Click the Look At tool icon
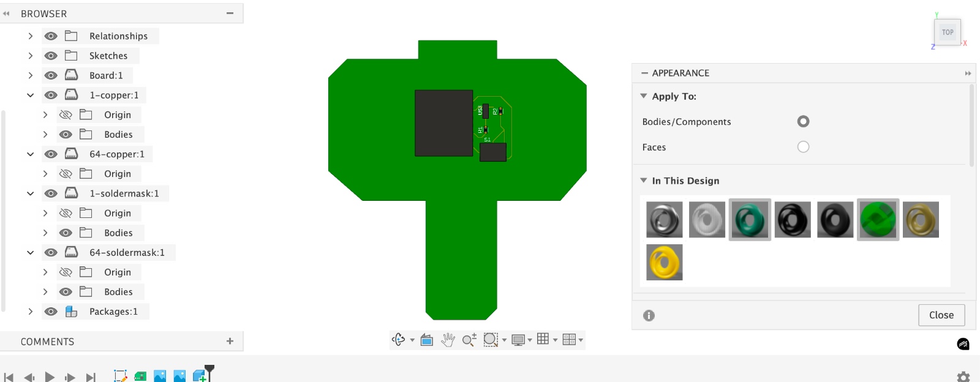Viewport: 980px width, 382px height. 427,340
